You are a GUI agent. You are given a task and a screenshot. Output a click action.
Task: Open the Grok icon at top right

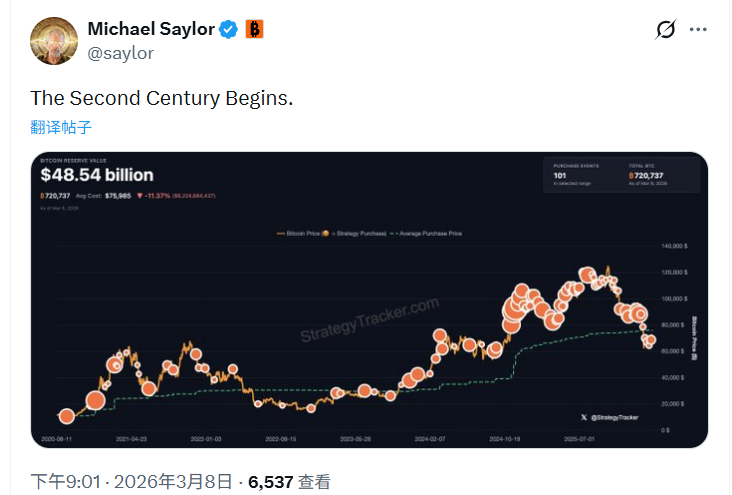pyautogui.click(x=665, y=30)
